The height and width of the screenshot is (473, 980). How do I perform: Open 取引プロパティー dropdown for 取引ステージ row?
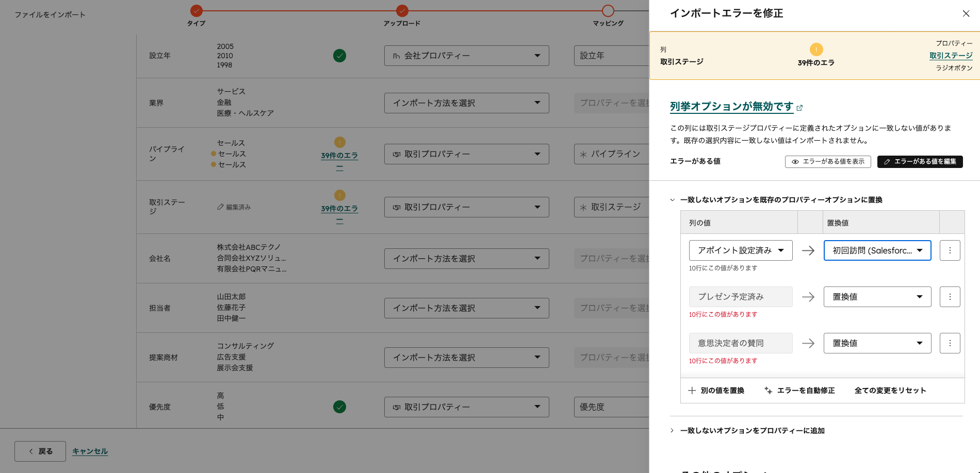(467, 207)
